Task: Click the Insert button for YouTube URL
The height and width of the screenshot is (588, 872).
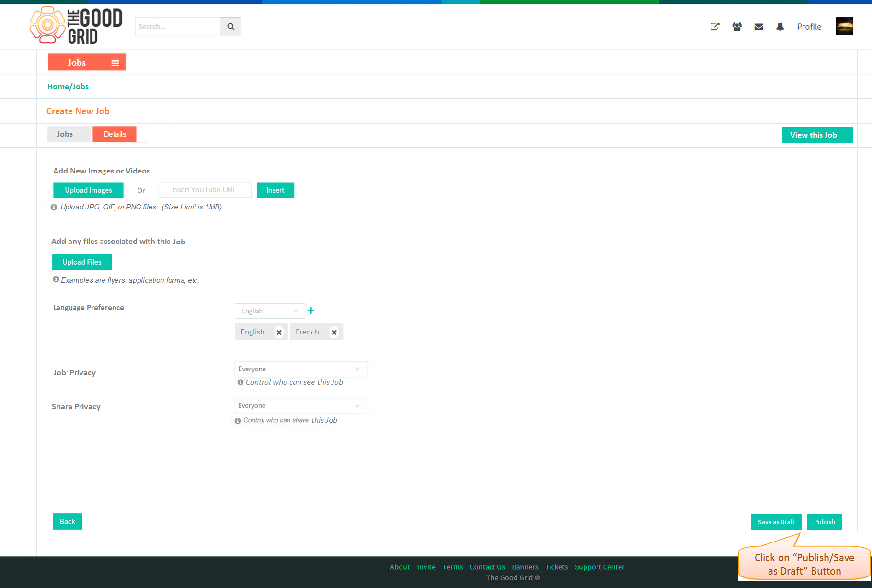Action: [x=275, y=190]
